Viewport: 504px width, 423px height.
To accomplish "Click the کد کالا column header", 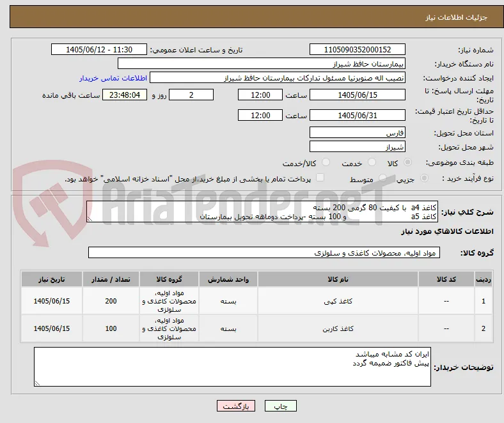I will pos(446,279).
